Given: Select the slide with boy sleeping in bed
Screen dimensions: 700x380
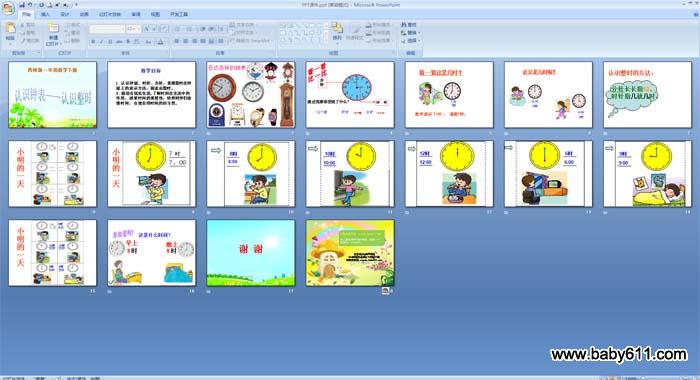Looking at the screenshot, I should coord(647,174).
